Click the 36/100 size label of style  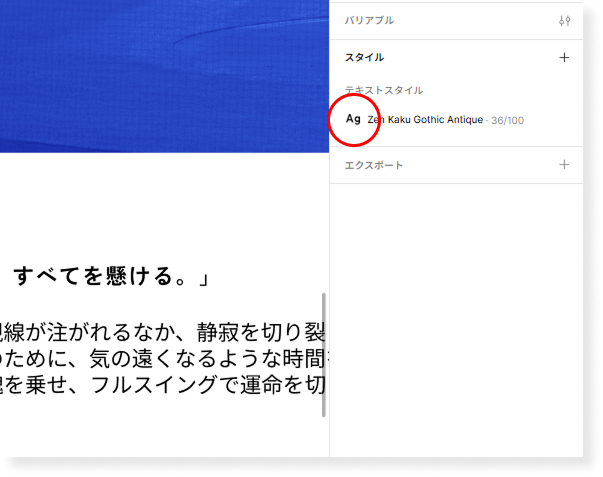507,120
